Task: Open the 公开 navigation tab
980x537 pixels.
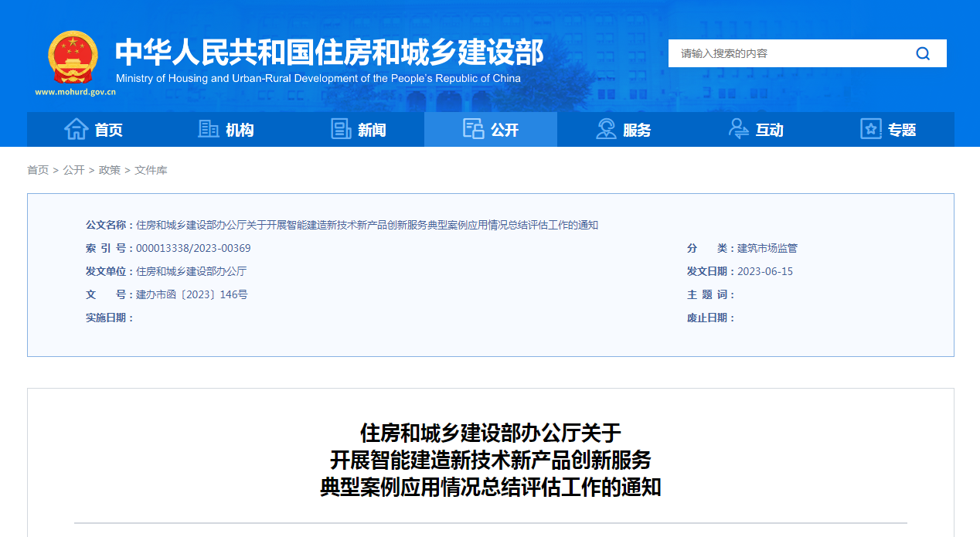Action: 491,130
